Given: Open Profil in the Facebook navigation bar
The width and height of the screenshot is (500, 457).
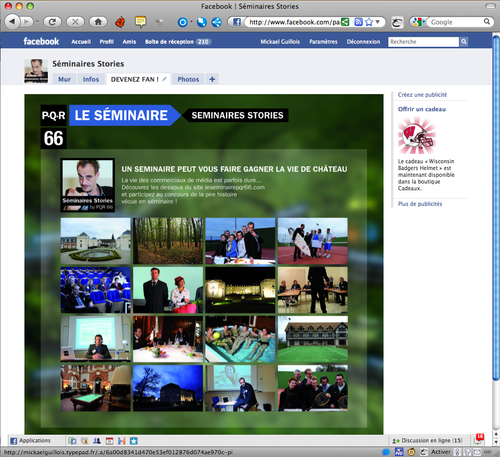Looking at the screenshot, I should 107,42.
